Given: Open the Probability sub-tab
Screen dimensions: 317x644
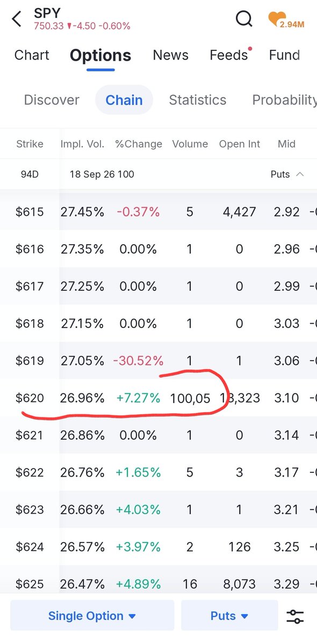Looking at the screenshot, I should pos(284,100).
